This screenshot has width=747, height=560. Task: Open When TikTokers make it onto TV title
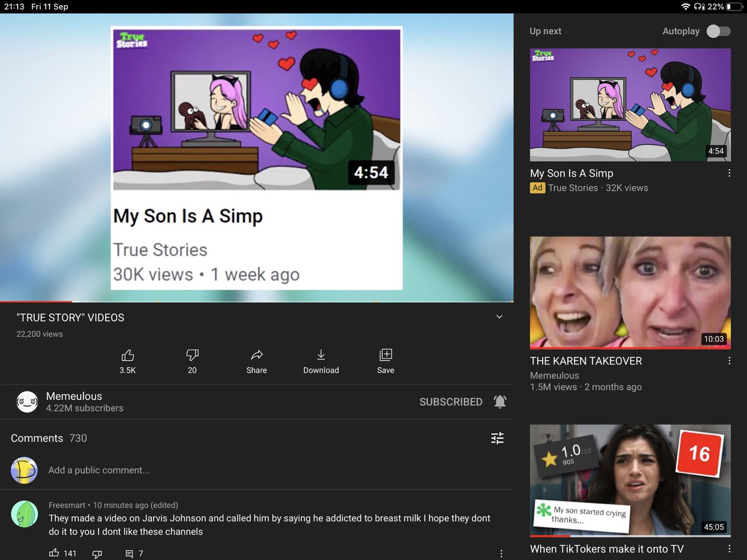click(x=606, y=549)
